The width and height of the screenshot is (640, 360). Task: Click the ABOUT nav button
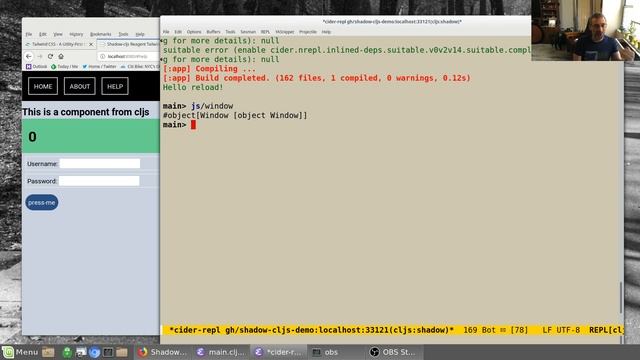point(80,86)
